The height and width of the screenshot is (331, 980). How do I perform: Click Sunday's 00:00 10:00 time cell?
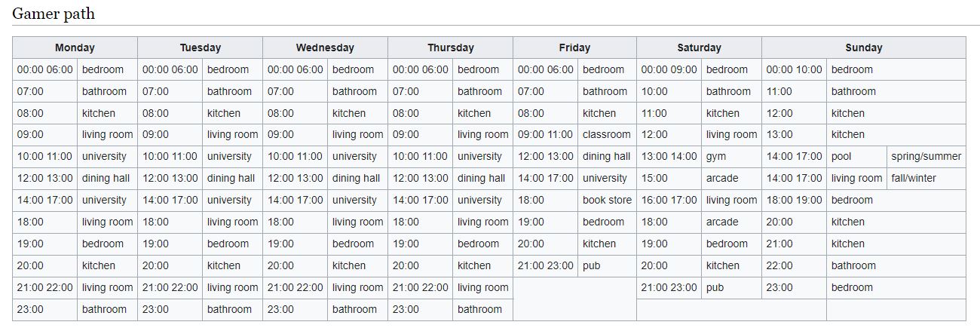point(794,69)
